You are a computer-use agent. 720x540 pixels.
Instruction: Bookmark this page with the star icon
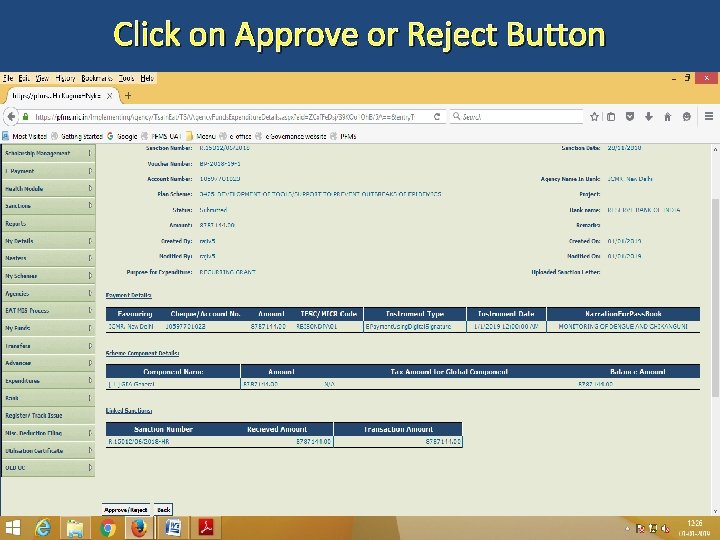[x=594, y=117]
